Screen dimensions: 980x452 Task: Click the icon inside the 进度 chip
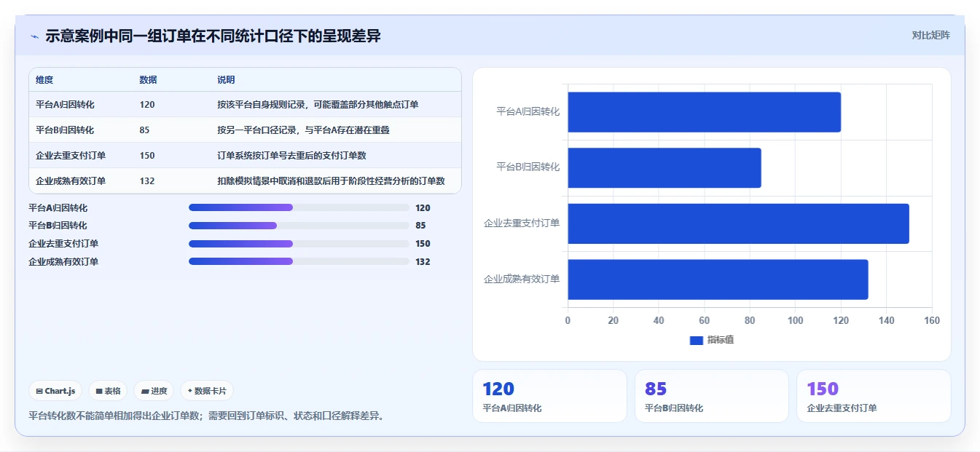pos(145,391)
